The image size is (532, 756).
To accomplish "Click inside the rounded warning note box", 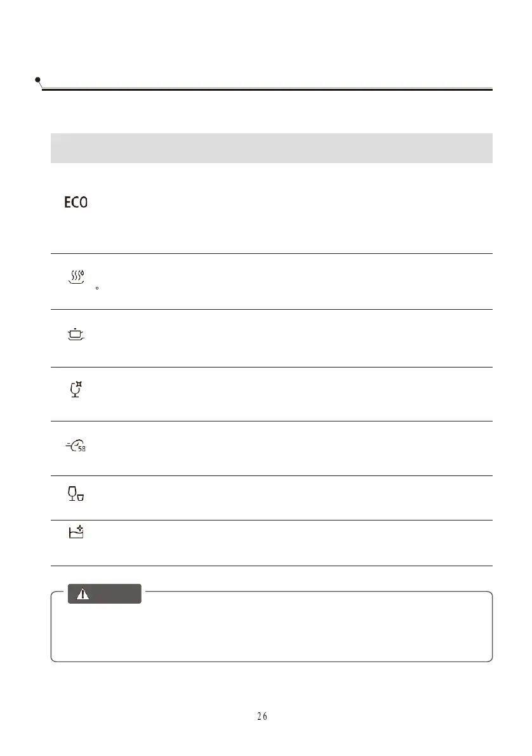I will (271, 632).
